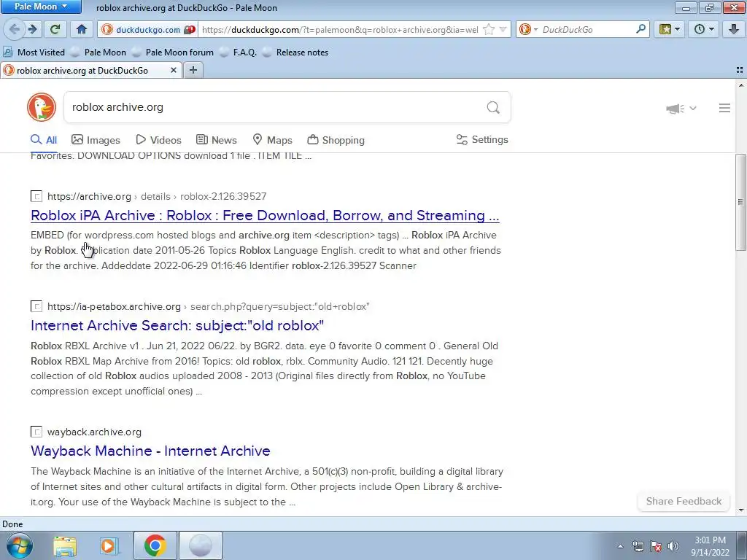Viewport: 747px width, 560px height.
Task: Click the volume speaker tray icon
Action: click(673, 546)
